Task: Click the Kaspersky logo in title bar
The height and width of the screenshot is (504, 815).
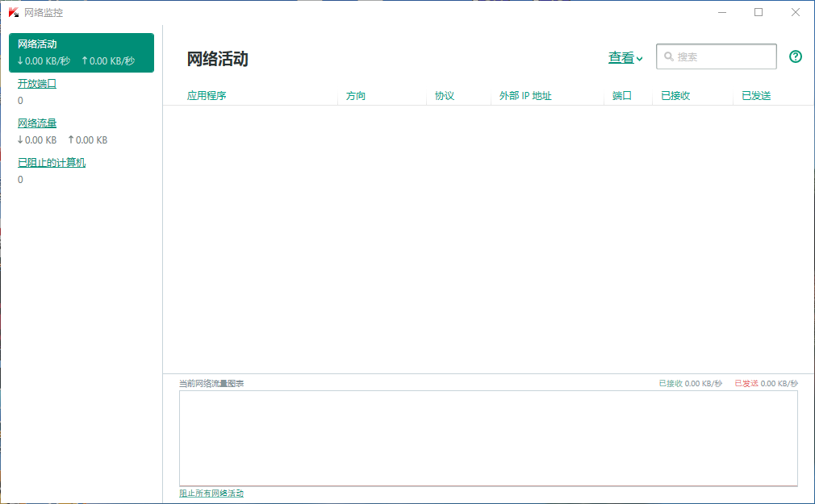Action: (x=14, y=12)
